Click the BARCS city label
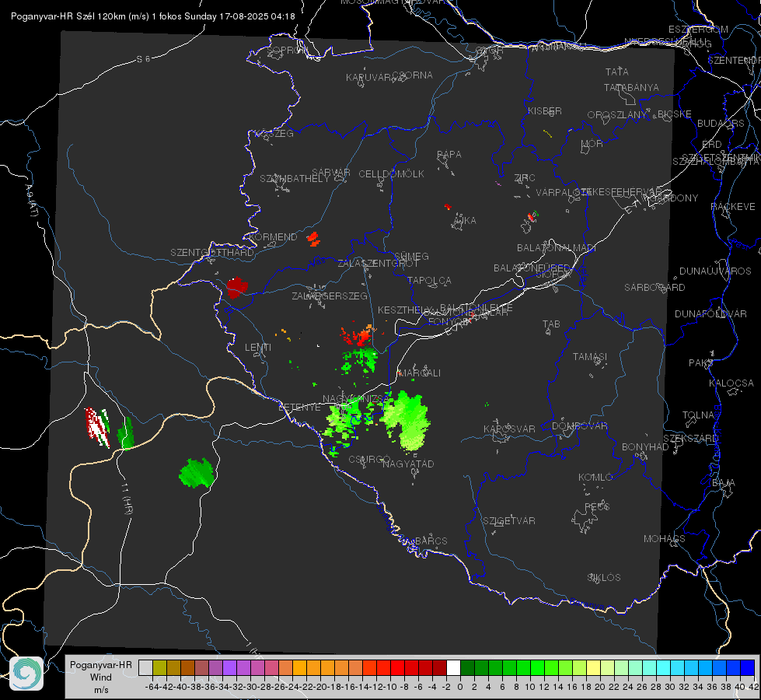761x700 pixels. (431, 541)
